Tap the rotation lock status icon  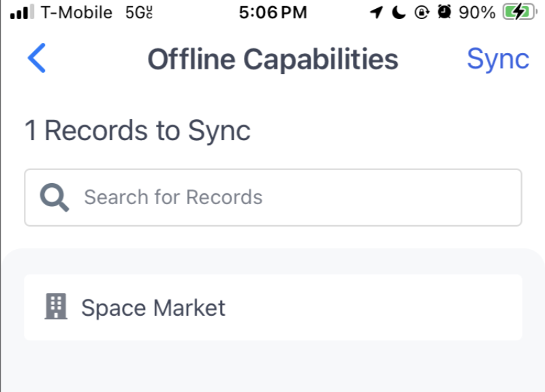422,12
